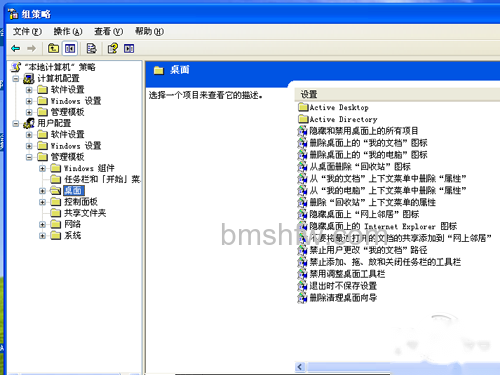Click the 禁止用户更改"我的文档"路径 policy icon
Image resolution: width=500 pixels, height=375 pixels.
coord(302,250)
